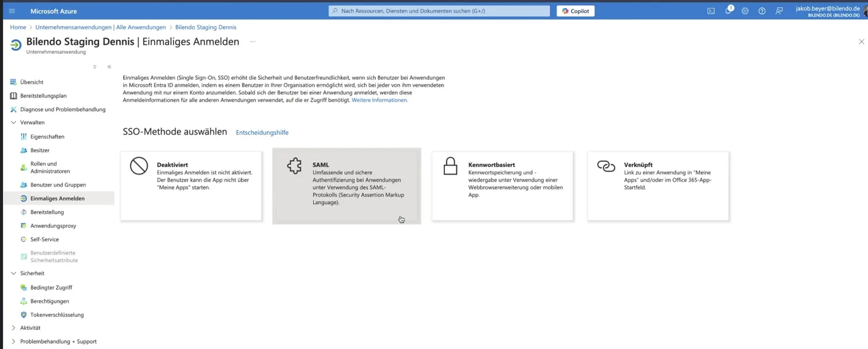The width and height of the screenshot is (868, 349).
Task: Open the feedback icon in header
Action: point(779,11)
